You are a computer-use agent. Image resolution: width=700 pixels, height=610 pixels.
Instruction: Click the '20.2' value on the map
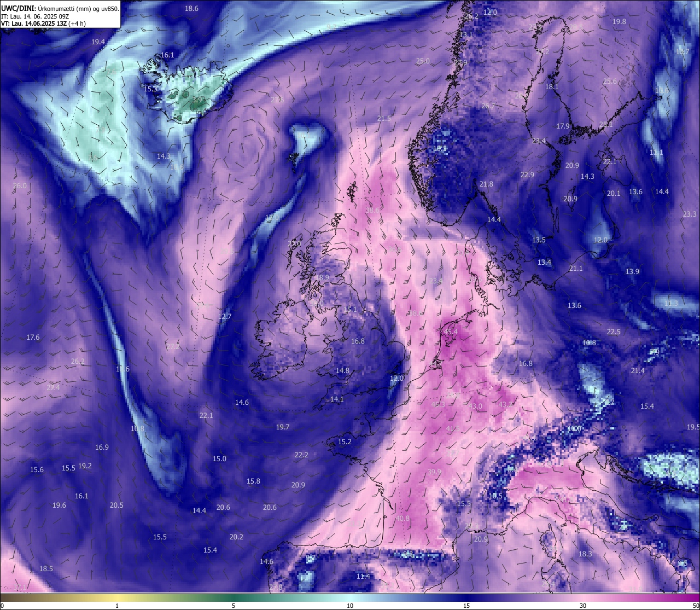(x=236, y=537)
